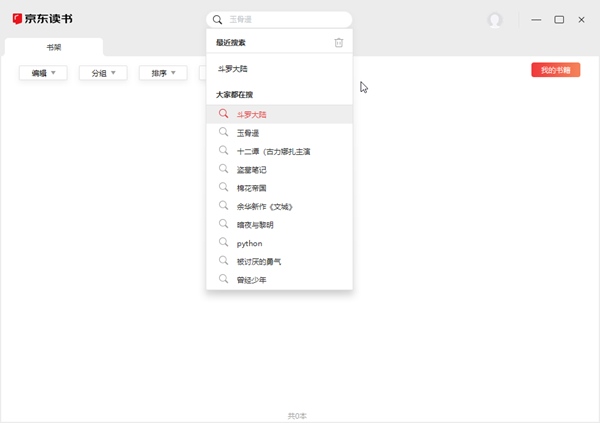Choose trending search 曾经少年
The image size is (600, 423).
point(279,280)
